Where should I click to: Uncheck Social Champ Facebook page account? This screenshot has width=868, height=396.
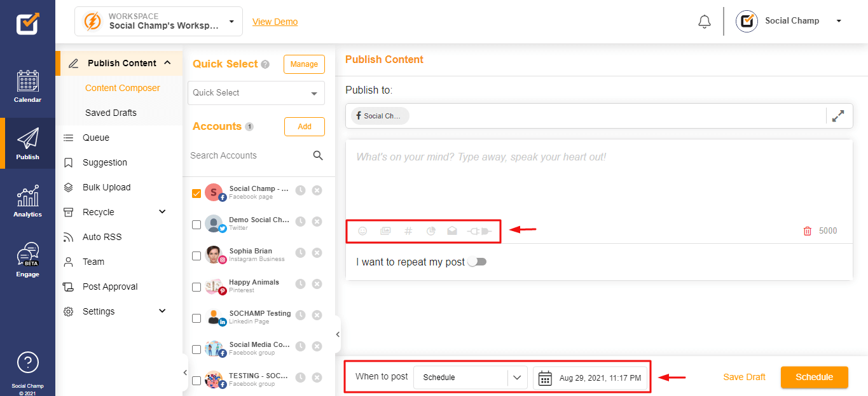pos(196,193)
